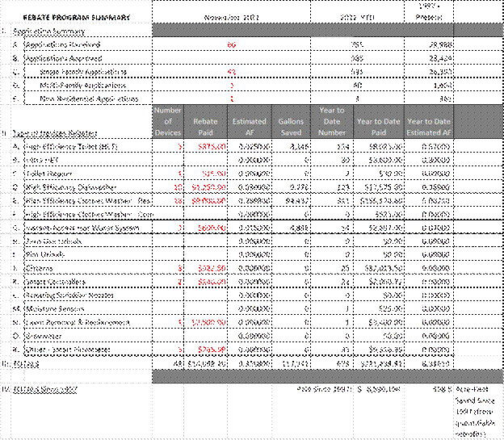
Task: Click the Number of Devices column header
Action: (168, 121)
